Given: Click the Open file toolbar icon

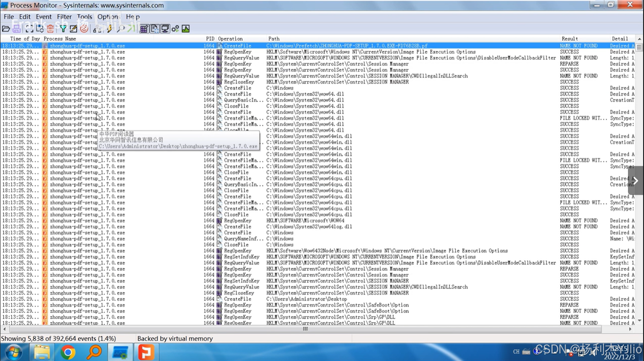Looking at the screenshot, I should 6,29.
